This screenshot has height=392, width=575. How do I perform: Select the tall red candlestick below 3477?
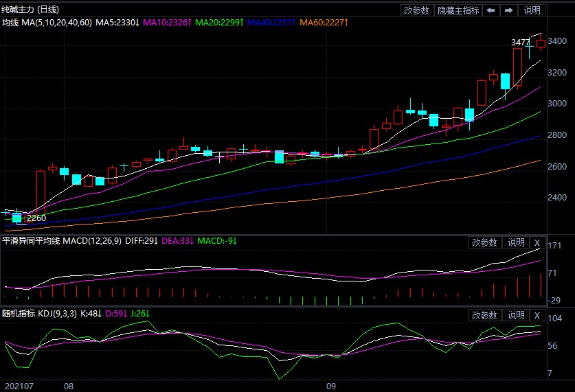point(517,67)
